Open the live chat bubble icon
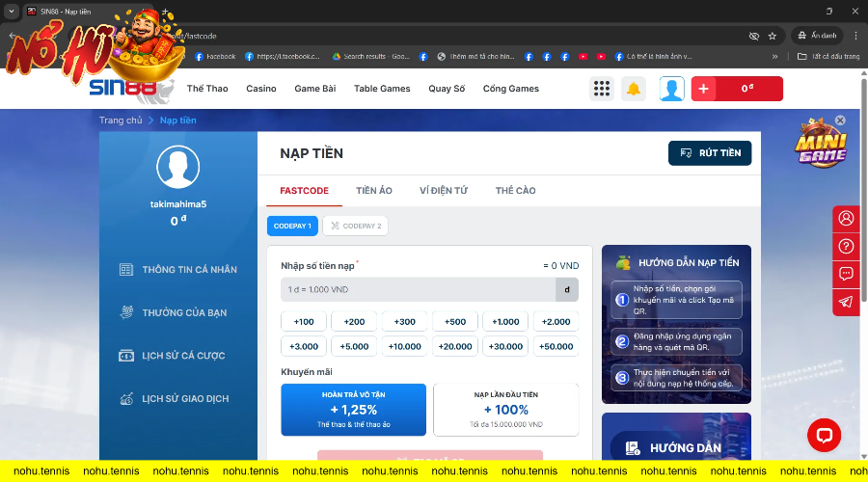Viewport: 868px width, 482px height. tap(824, 436)
